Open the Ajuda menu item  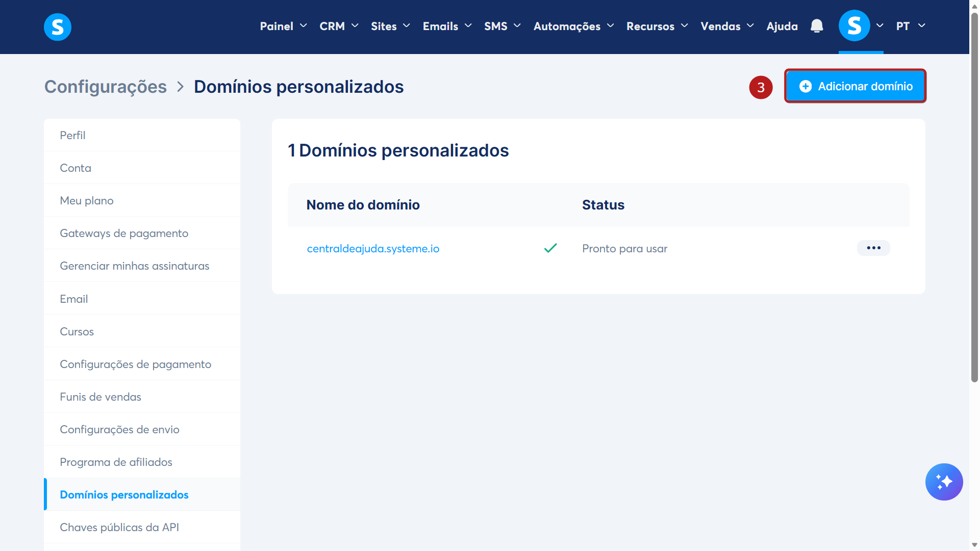(782, 26)
